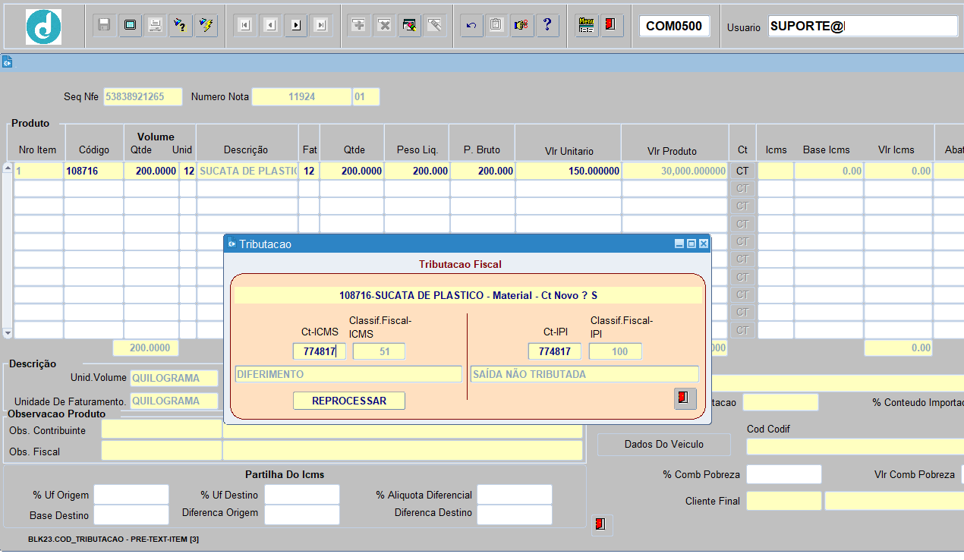The height and width of the screenshot is (560, 964).
Task: Click the P. Bruto cell 200.000
Action: point(483,171)
